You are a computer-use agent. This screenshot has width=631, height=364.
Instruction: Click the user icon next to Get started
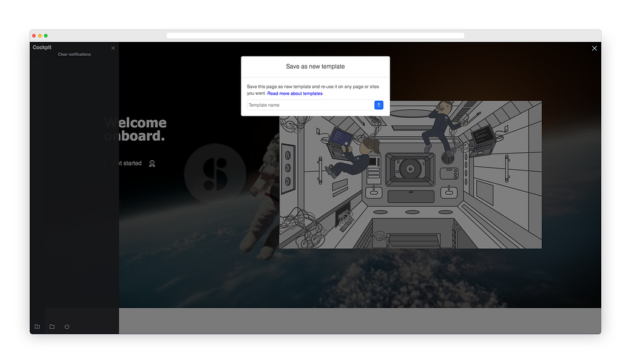pos(152,164)
